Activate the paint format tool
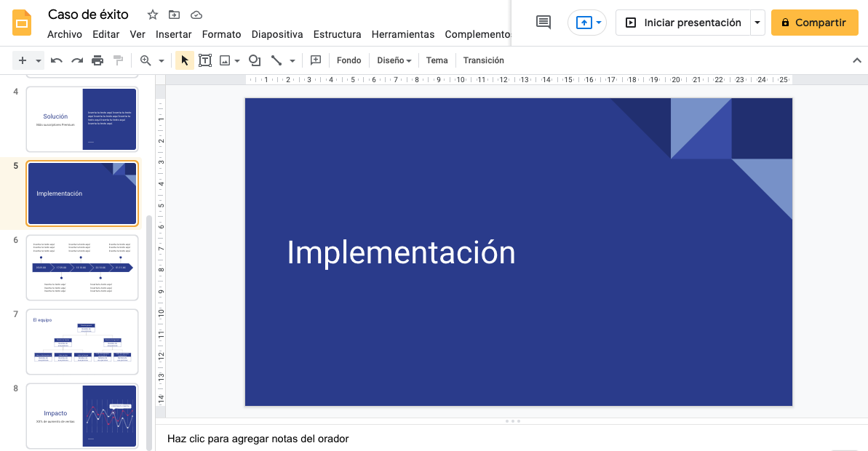Viewport: 868px width, 451px height. point(118,60)
